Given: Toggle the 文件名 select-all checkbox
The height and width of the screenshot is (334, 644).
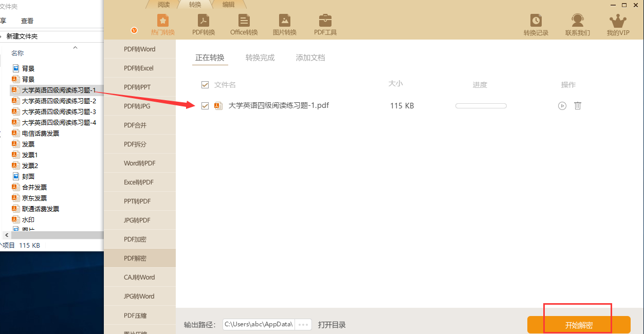Looking at the screenshot, I should (x=205, y=85).
